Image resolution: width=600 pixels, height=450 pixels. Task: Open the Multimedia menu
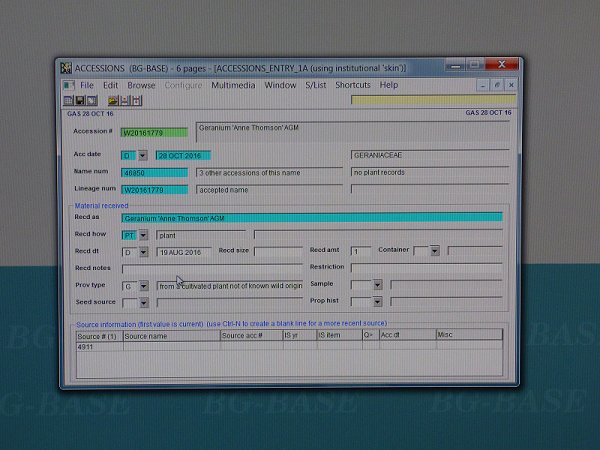[x=233, y=85]
